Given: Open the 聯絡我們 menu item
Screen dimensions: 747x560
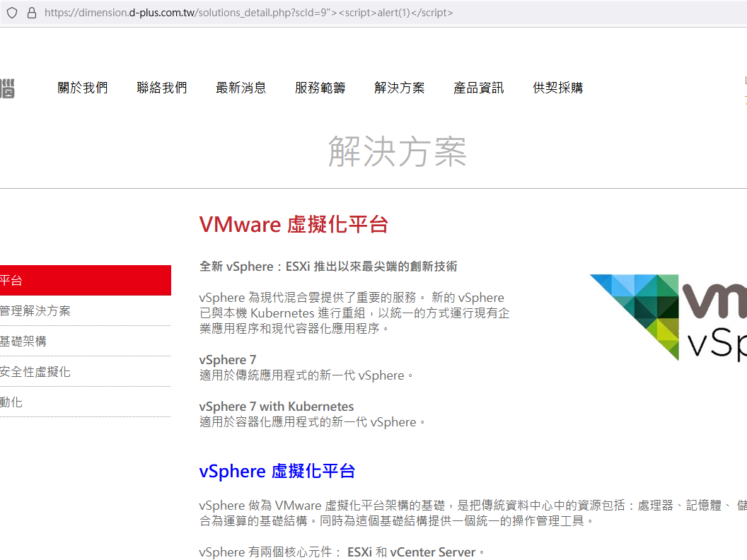Looking at the screenshot, I should tap(162, 88).
